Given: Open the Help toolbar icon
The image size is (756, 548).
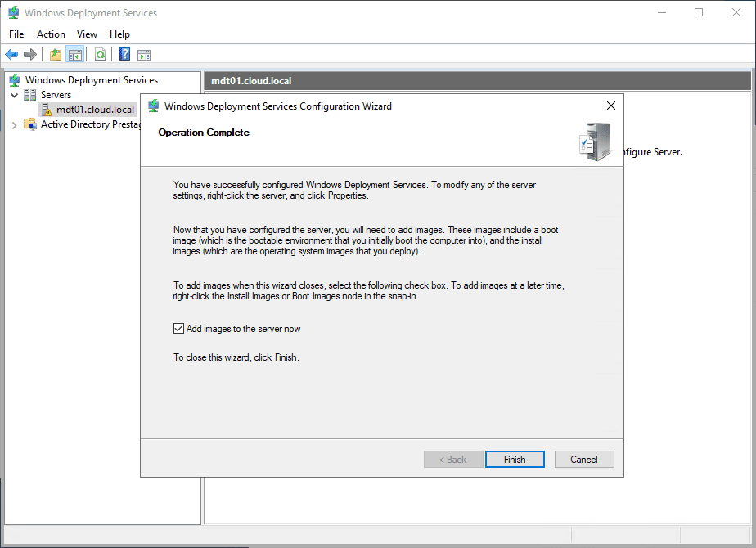Looking at the screenshot, I should coord(124,55).
